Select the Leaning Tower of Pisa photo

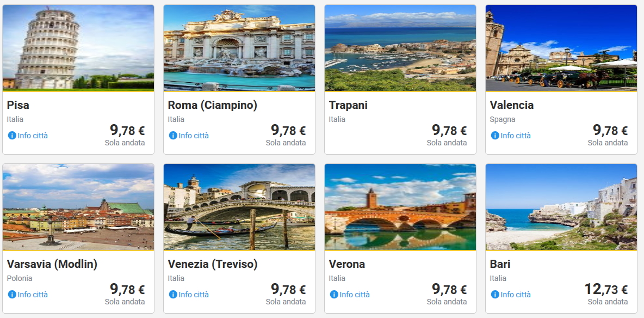[78, 47]
